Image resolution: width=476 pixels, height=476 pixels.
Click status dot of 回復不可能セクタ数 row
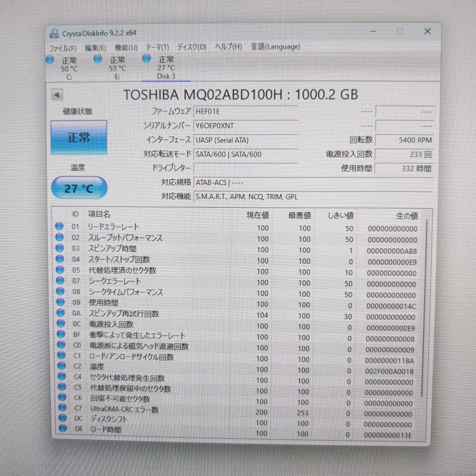[62, 397]
